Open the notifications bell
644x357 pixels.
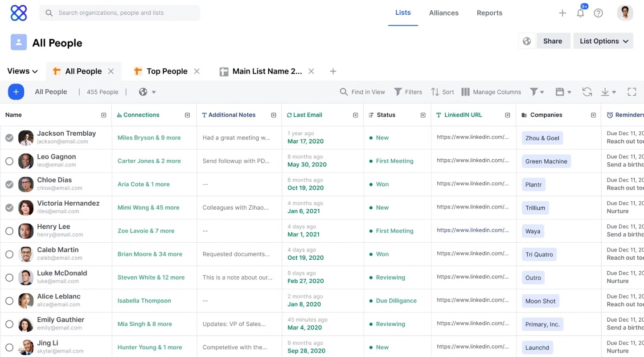tap(580, 13)
